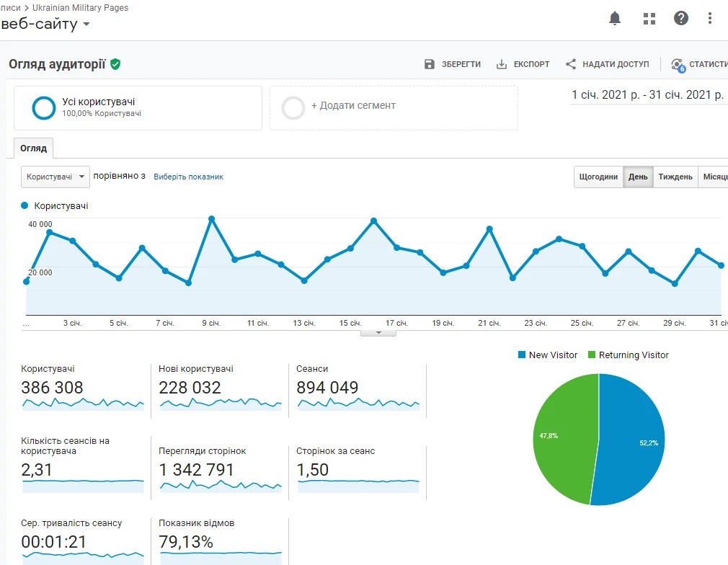Open the statistics insights icon

pos(678,65)
